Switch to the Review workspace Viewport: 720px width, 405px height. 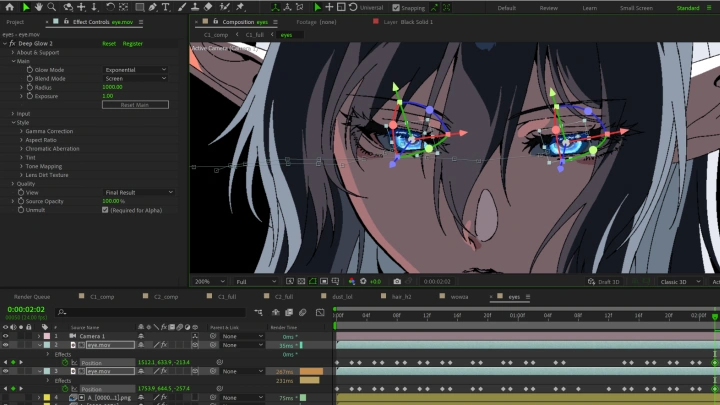click(x=549, y=8)
